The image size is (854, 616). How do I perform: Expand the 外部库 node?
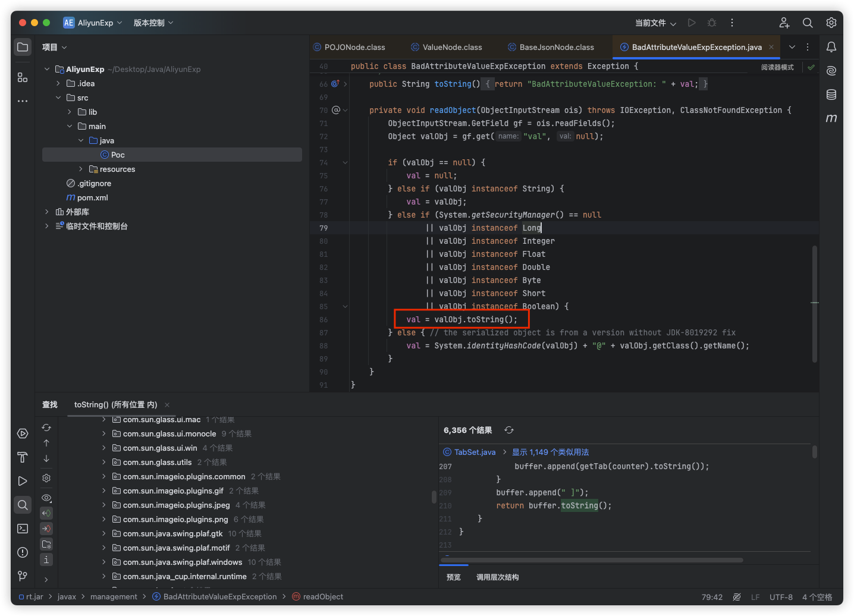(47, 212)
